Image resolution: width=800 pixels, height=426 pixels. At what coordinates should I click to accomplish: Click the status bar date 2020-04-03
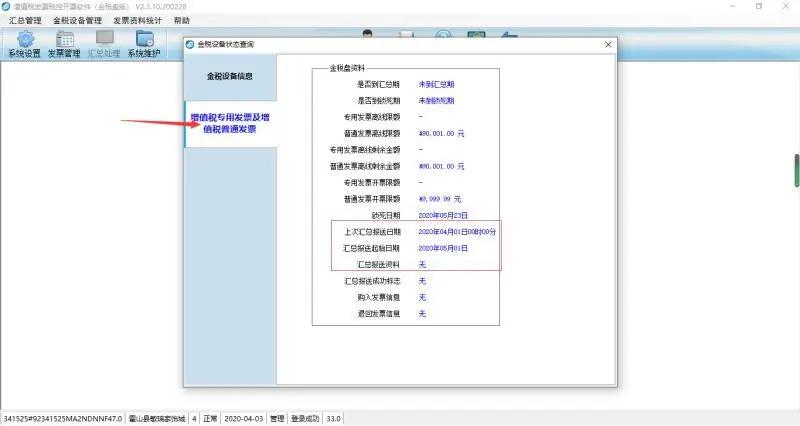pyautogui.click(x=243, y=418)
